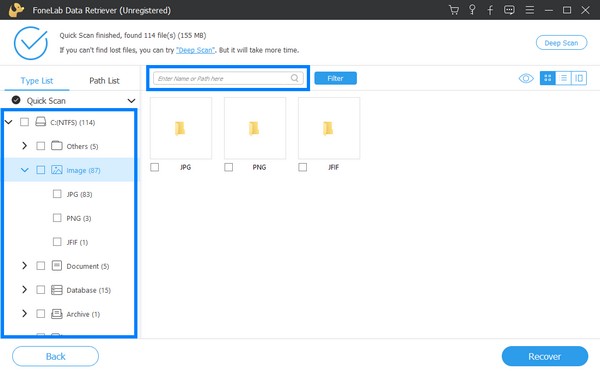Open the feedback chat icon

coord(509,10)
